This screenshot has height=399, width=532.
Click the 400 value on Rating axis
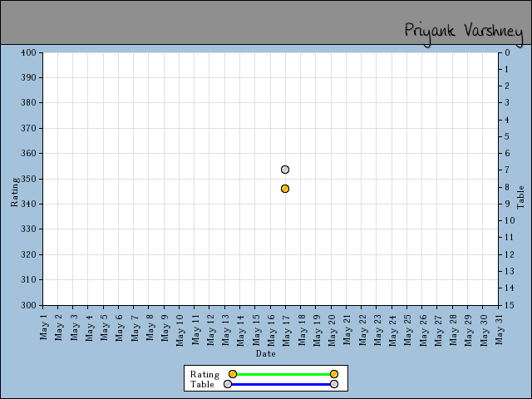tap(29, 52)
